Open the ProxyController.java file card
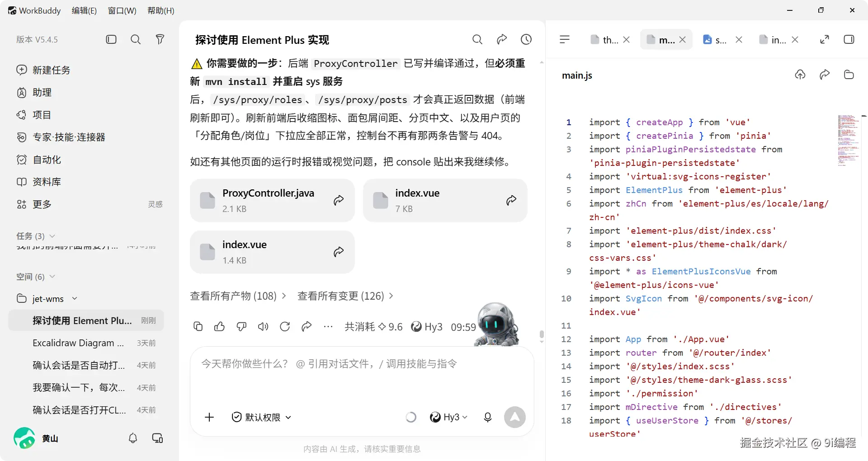 (x=272, y=200)
